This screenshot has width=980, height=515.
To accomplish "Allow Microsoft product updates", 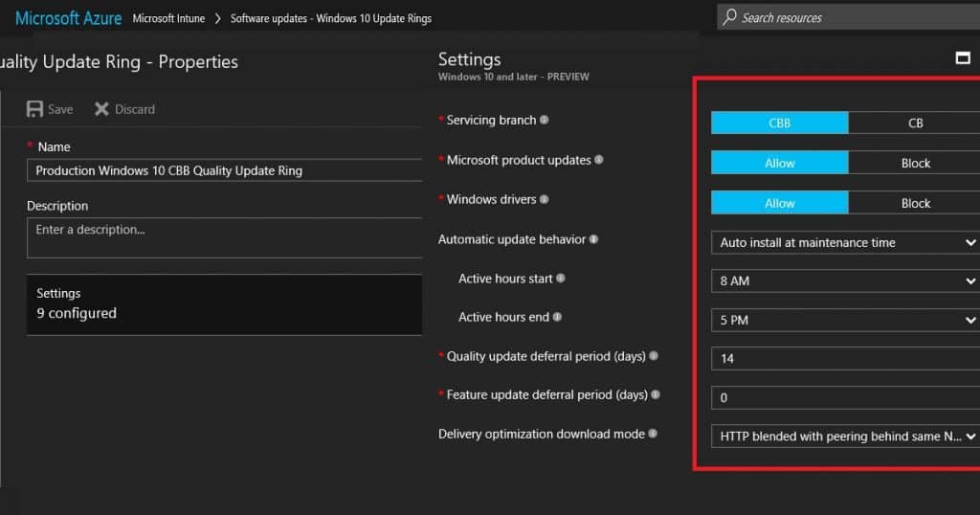I will click(779, 163).
